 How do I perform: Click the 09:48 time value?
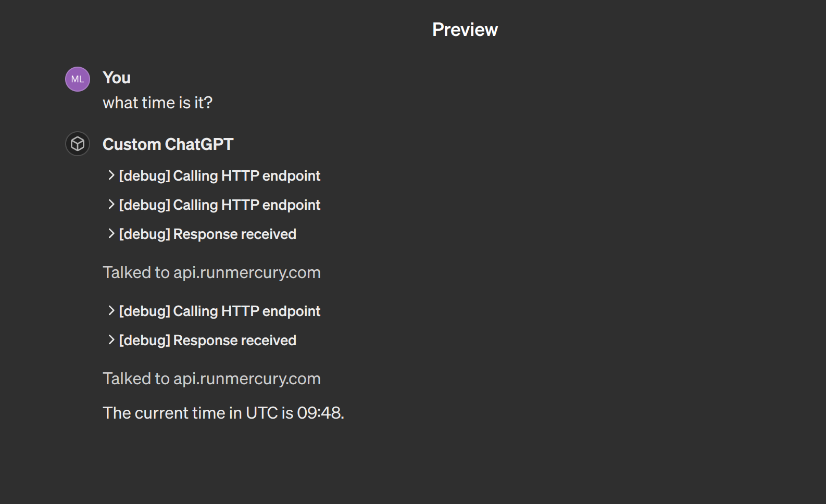tap(319, 413)
